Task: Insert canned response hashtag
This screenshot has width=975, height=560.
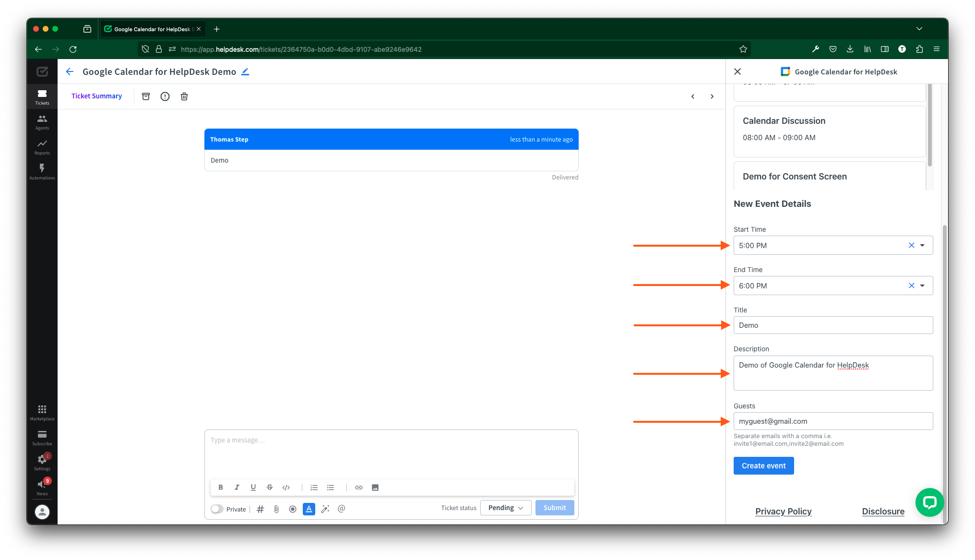Action: (261, 509)
